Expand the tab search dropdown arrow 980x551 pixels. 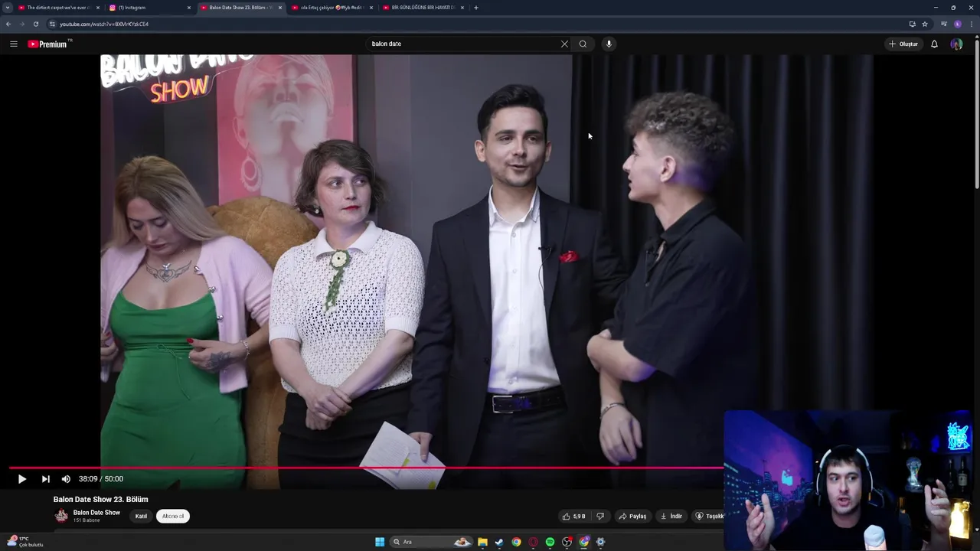pos(8,8)
